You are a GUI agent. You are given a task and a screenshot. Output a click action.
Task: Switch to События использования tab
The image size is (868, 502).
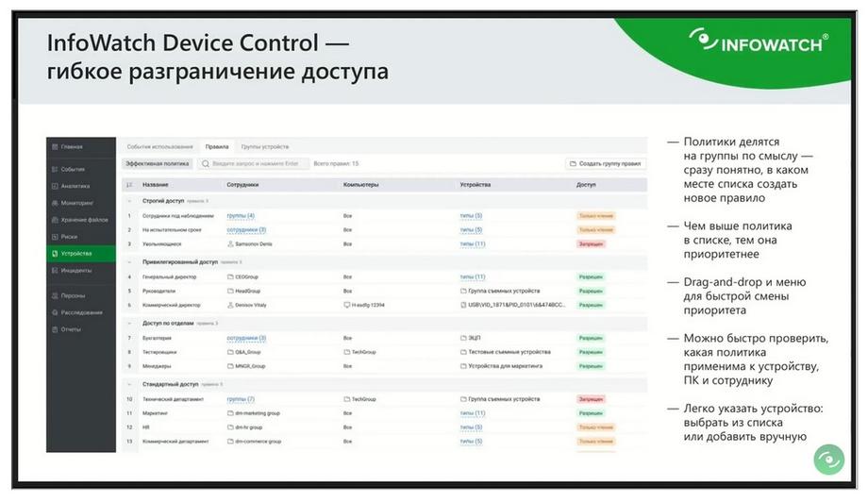(x=160, y=146)
